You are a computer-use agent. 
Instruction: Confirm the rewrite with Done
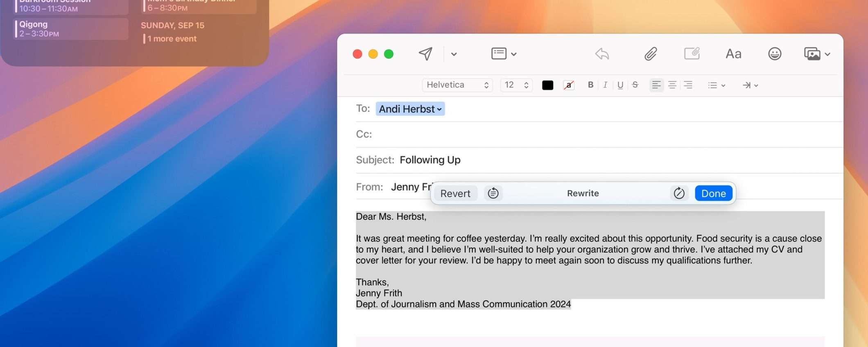(713, 193)
